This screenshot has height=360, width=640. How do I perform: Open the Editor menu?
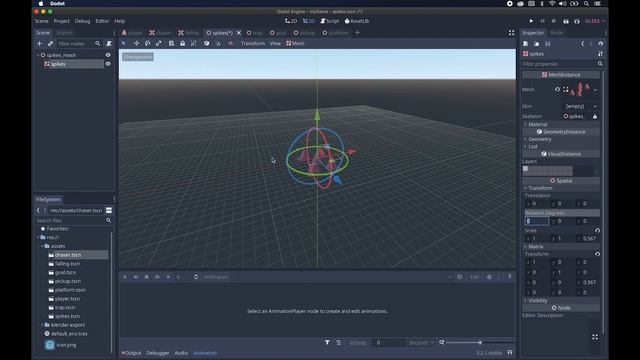[102, 21]
